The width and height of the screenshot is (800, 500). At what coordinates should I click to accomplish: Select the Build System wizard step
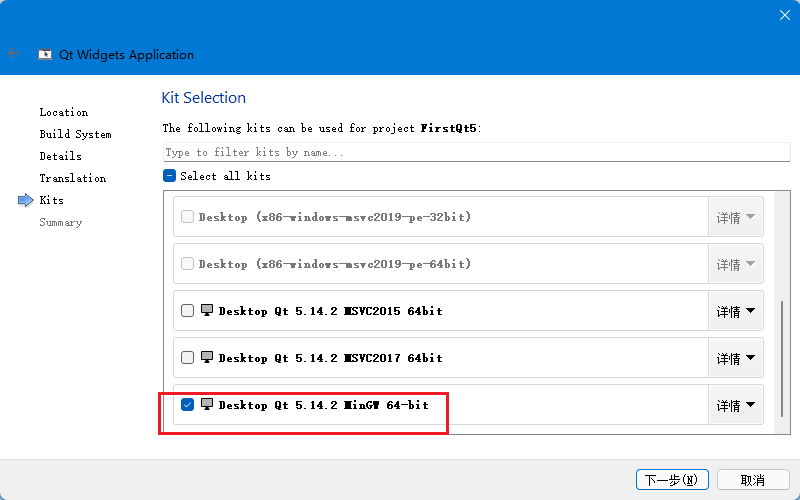coord(76,134)
